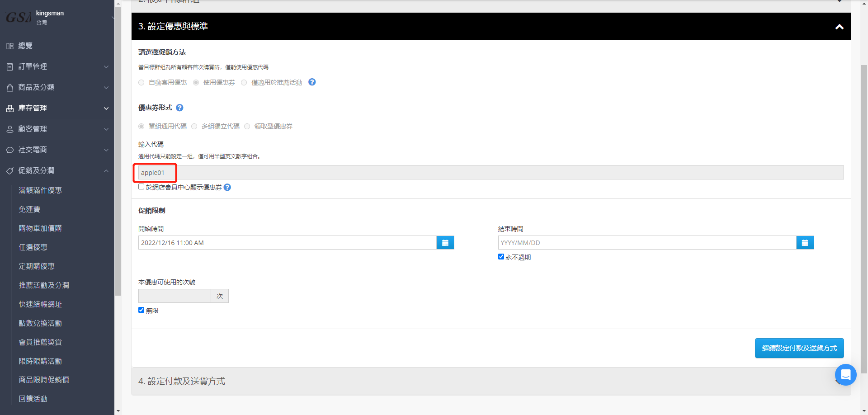The width and height of the screenshot is (868, 415).
Task: Click help icon beside 於網店會員中心顯示優惠券
Action: [227, 187]
